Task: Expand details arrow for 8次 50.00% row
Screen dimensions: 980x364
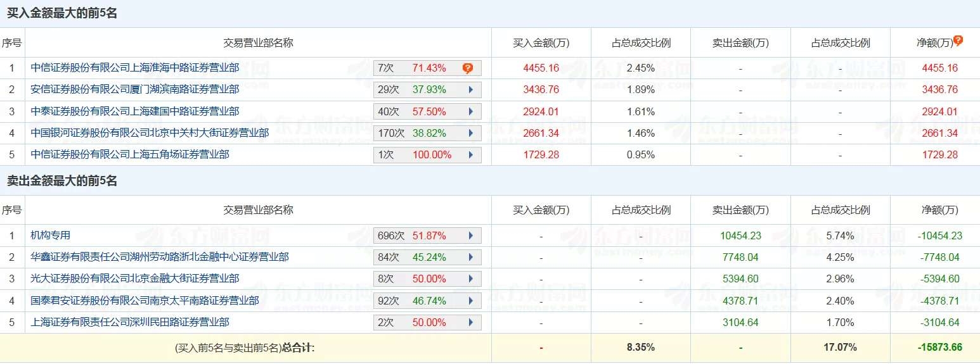Action: (471, 279)
